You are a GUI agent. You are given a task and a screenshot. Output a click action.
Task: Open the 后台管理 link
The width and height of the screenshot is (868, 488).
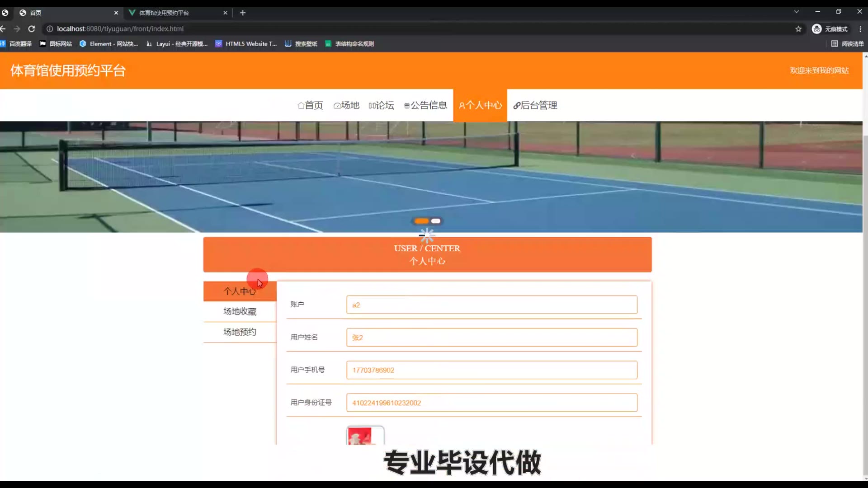tap(535, 105)
